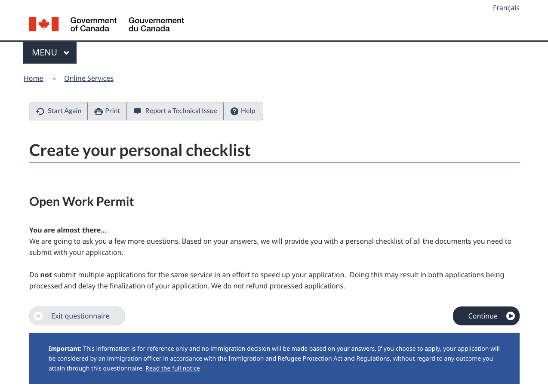The image size is (548, 392).
Task: Go to the Home breadcrumb
Action: coord(33,78)
